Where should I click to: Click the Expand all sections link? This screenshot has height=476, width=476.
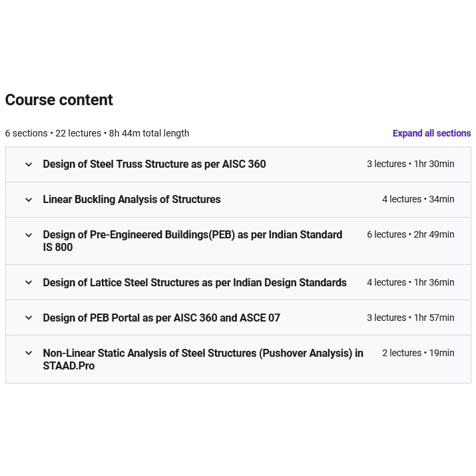(x=431, y=133)
